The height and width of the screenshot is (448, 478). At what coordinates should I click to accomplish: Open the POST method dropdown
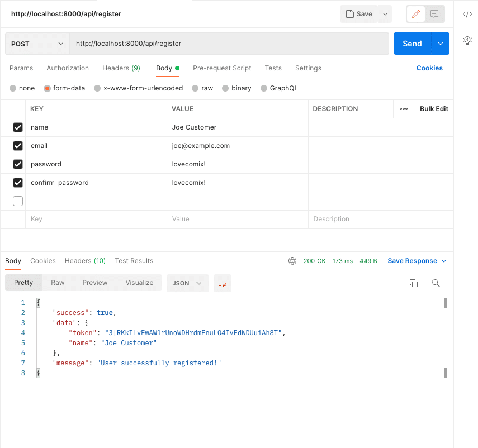pos(37,44)
